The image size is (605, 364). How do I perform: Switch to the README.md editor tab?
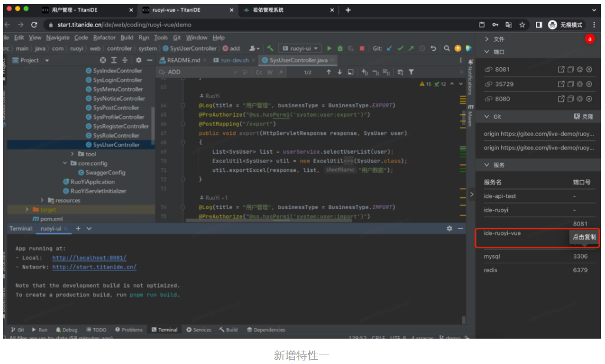183,60
